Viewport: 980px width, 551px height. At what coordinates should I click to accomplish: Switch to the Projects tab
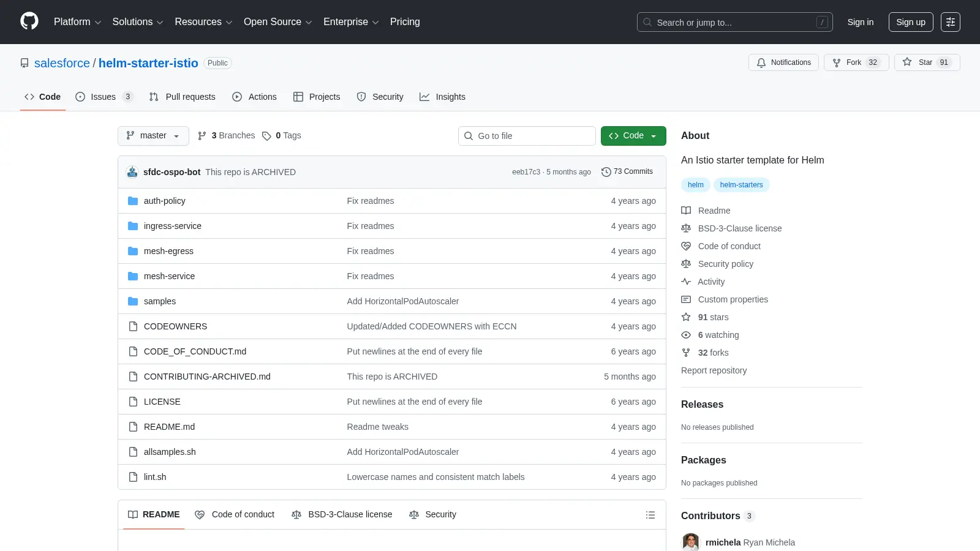click(317, 97)
